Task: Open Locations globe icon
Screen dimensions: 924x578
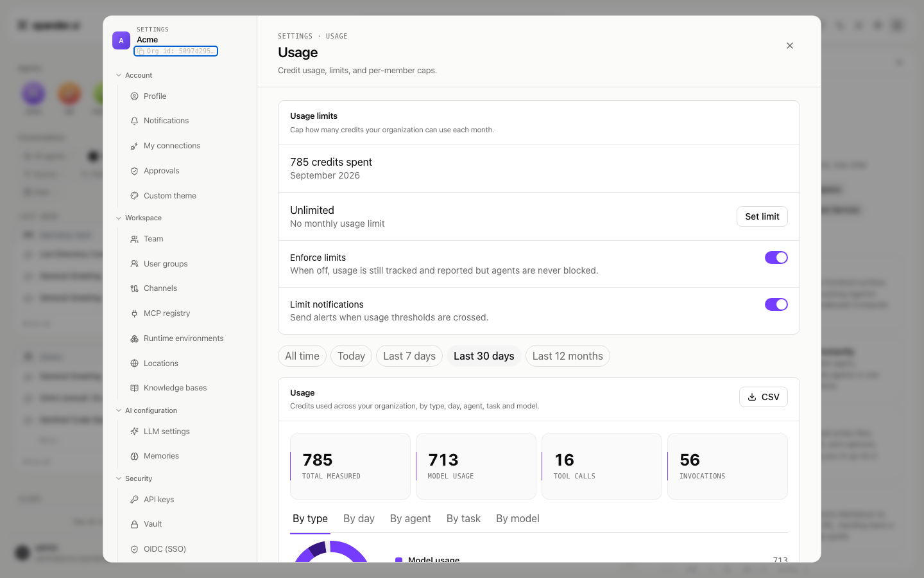Action: (x=134, y=363)
